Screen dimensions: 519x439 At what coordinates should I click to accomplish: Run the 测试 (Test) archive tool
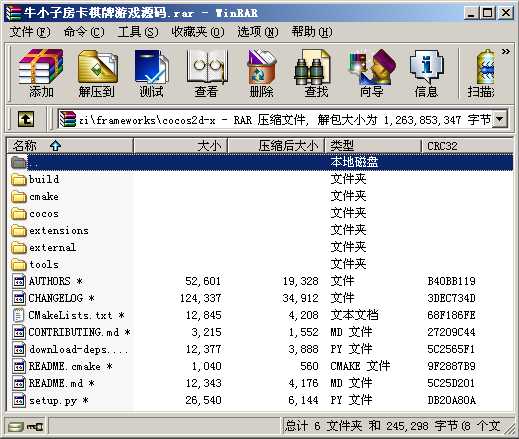pyautogui.click(x=151, y=73)
